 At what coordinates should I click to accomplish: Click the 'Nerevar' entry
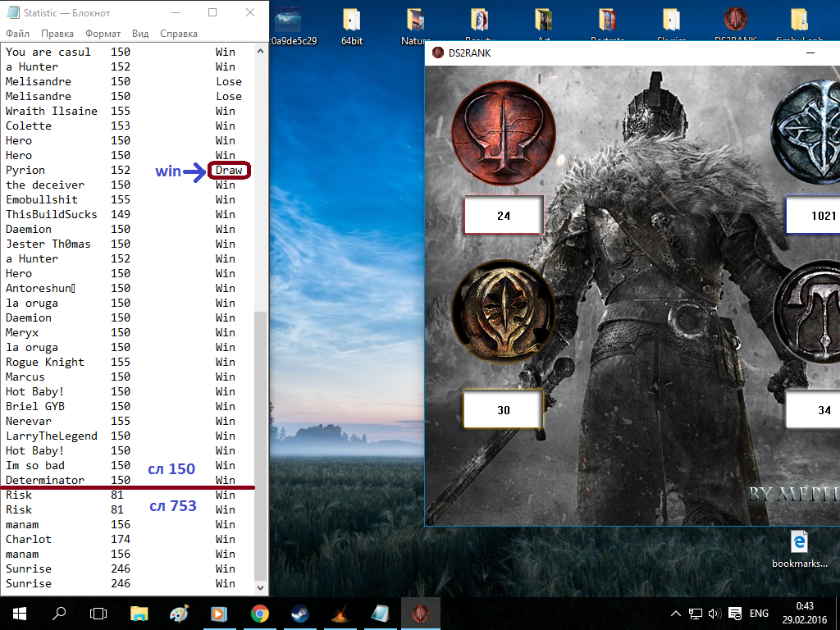click(29, 421)
